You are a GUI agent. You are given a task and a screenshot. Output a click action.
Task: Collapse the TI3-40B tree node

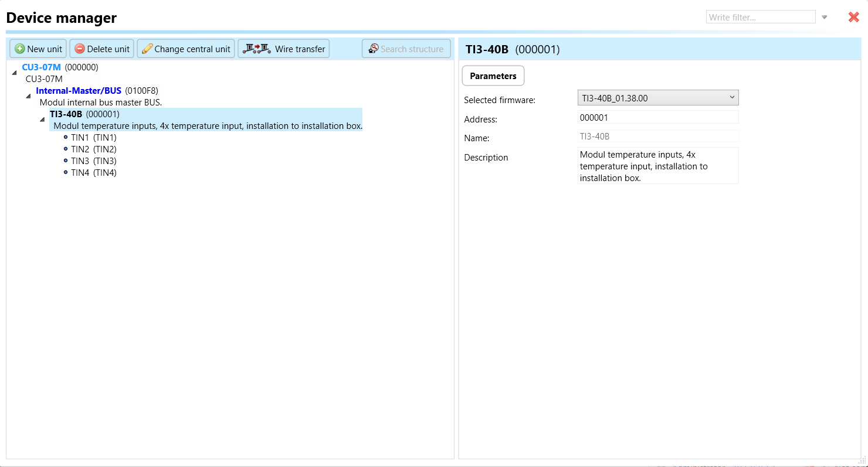tap(42, 120)
